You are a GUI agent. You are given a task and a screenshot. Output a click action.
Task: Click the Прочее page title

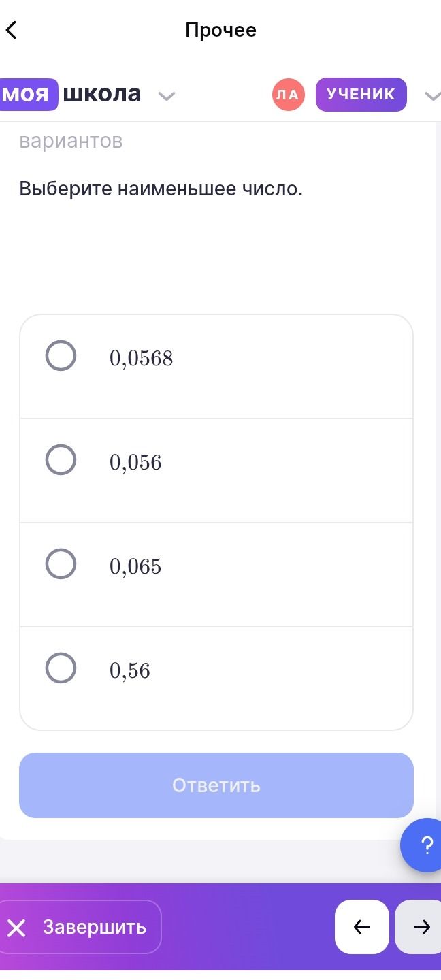(220, 30)
